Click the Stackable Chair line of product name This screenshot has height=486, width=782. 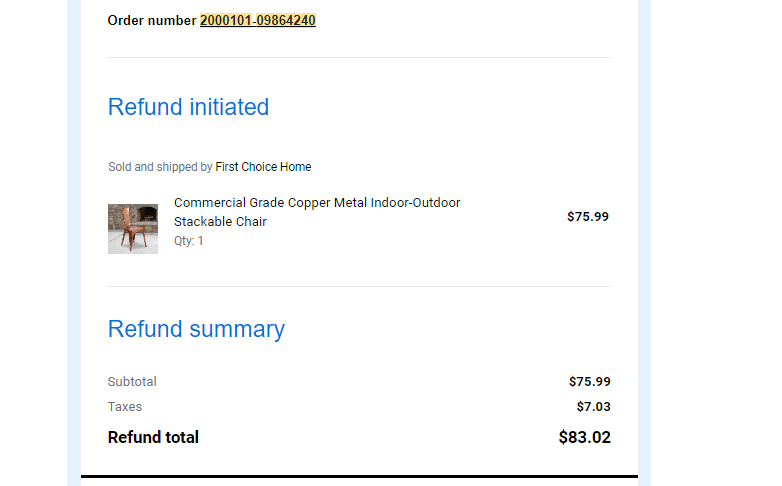(x=220, y=222)
